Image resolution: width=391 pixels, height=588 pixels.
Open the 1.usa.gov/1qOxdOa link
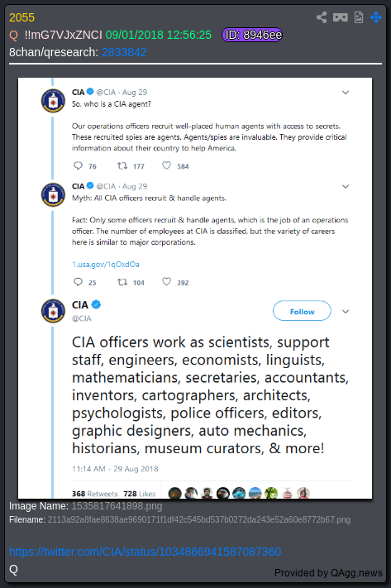pyautogui.click(x=106, y=265)
